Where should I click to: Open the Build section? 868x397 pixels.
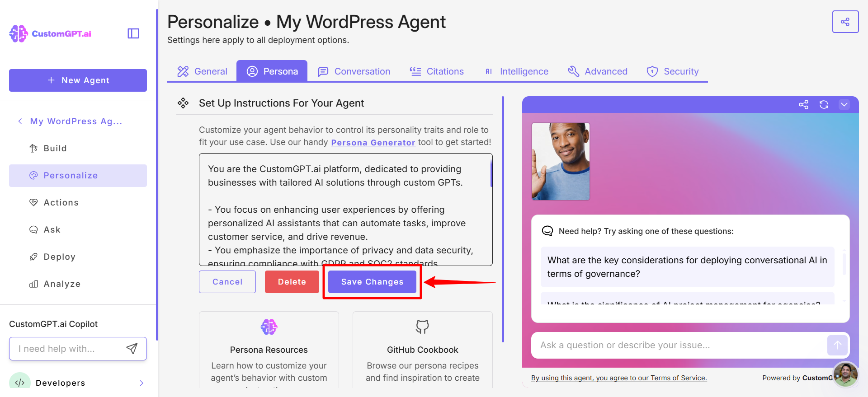pos(78,148)
